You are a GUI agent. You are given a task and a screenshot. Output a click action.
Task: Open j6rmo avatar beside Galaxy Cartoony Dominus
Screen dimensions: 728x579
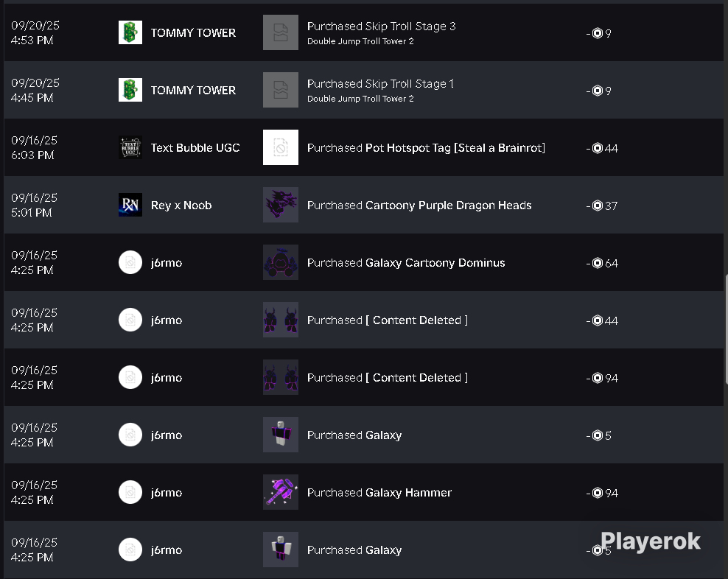coord(130,262)
